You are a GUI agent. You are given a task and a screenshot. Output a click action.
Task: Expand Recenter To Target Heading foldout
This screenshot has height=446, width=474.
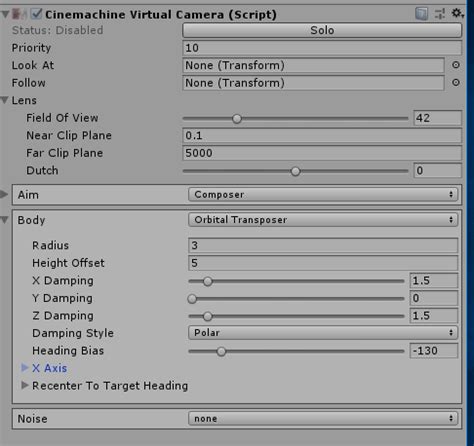tap(24, 385)
